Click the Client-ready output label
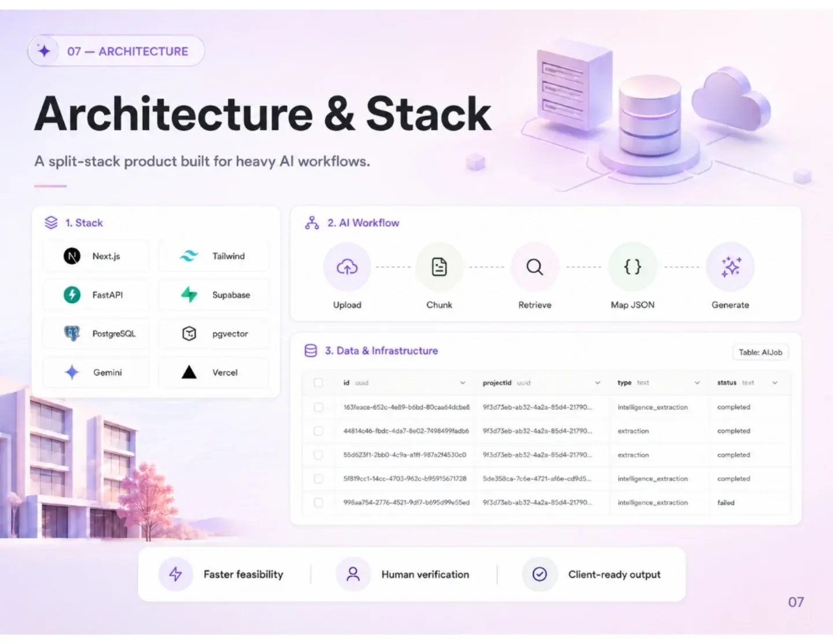833x644 pixels. 614,575
